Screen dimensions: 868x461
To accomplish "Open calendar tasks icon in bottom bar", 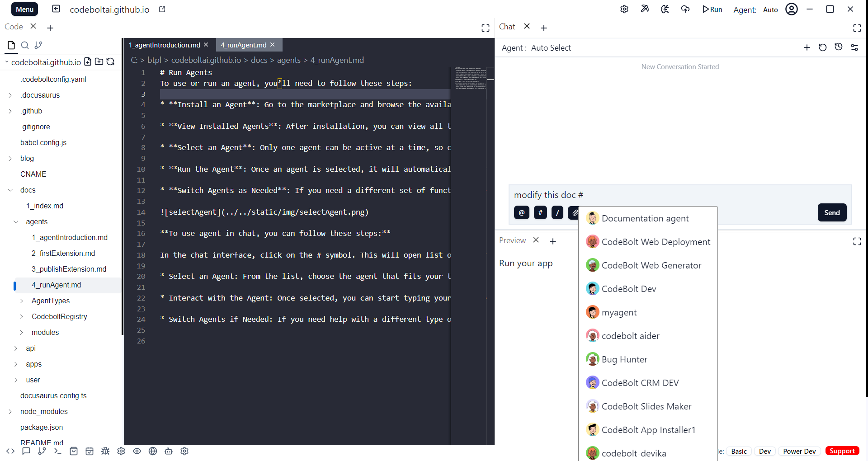I will [90, 451].
